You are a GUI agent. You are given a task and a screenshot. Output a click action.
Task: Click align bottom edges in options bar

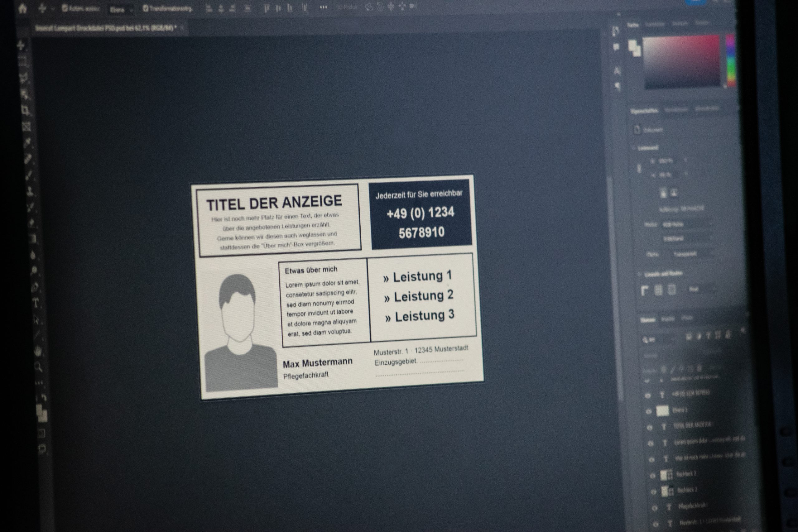pos(289,8)
